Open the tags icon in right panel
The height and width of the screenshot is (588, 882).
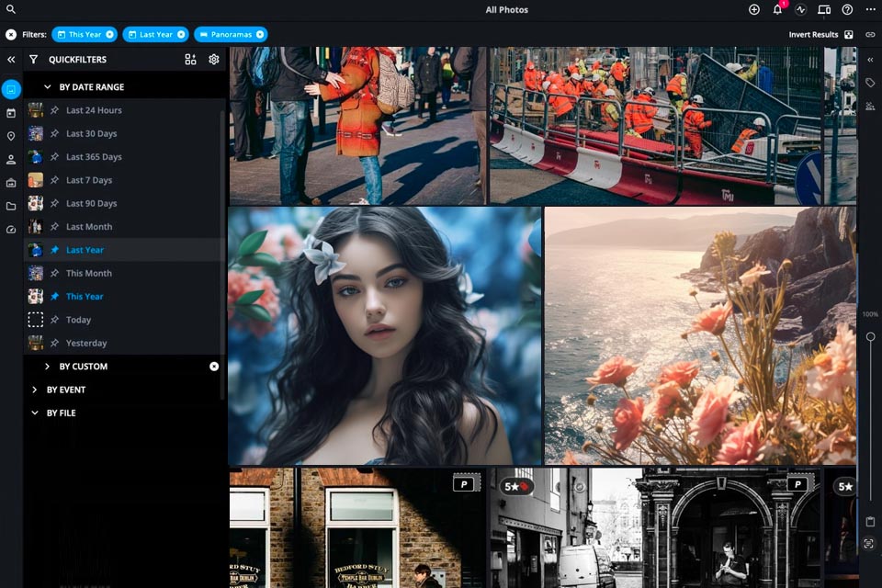pyautogui.click(x=870, y=83)
